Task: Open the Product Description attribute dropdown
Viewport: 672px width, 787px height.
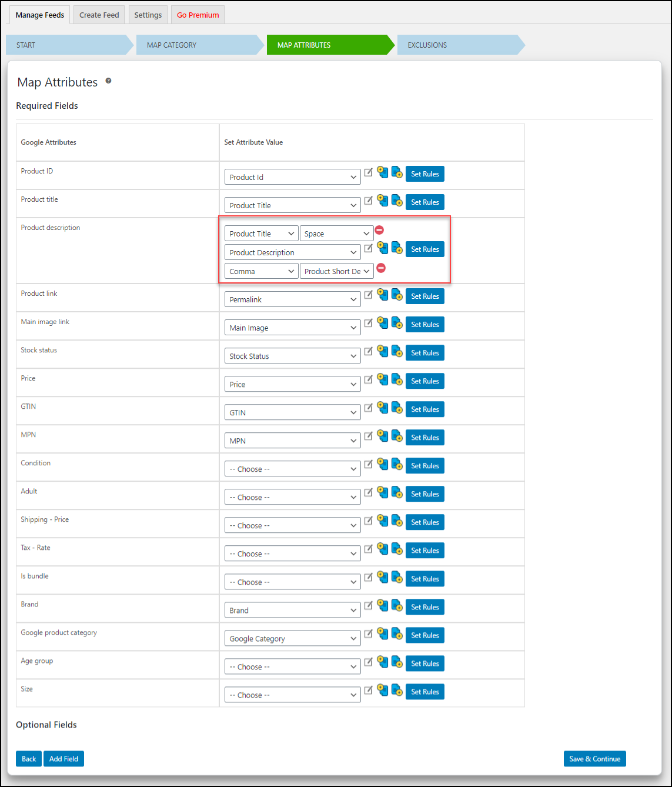Action: (293, 252)
